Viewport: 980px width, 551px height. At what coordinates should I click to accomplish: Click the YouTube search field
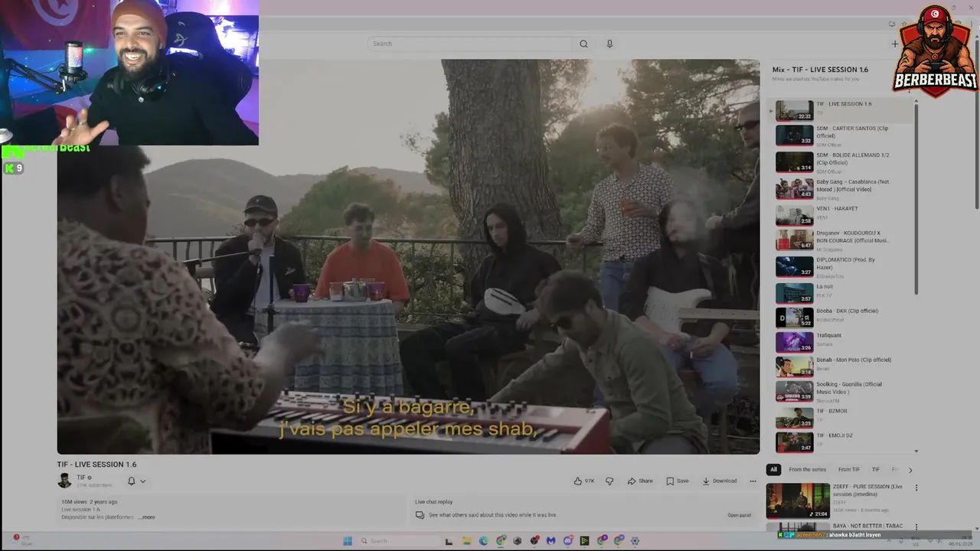click(x=469, y=44)
